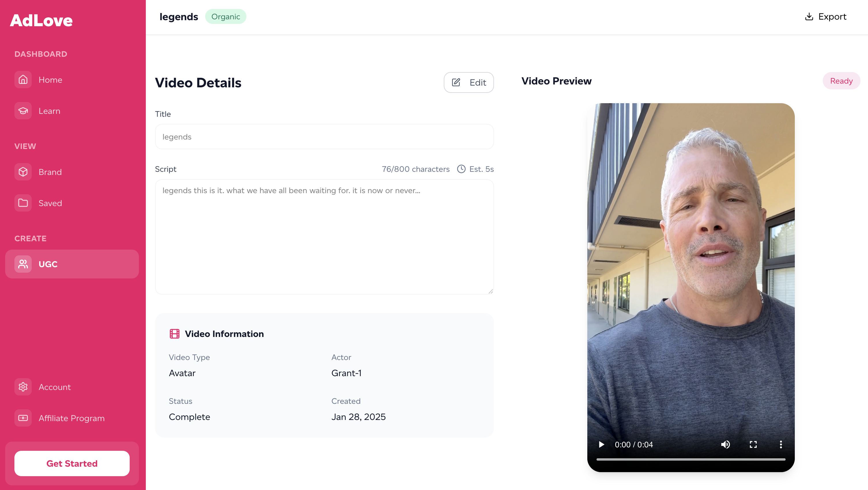Click the Export button label
868x490 pixels.
832,16
